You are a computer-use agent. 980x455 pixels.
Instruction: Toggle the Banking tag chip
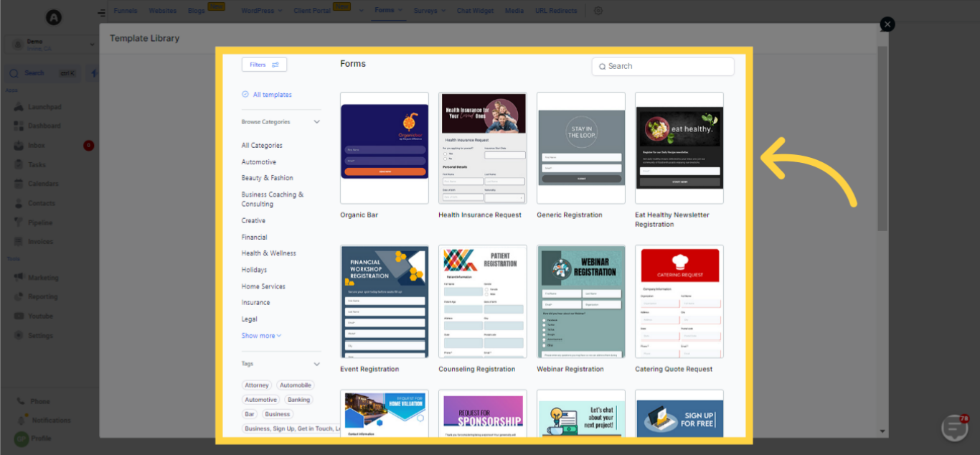click(299, 400)
